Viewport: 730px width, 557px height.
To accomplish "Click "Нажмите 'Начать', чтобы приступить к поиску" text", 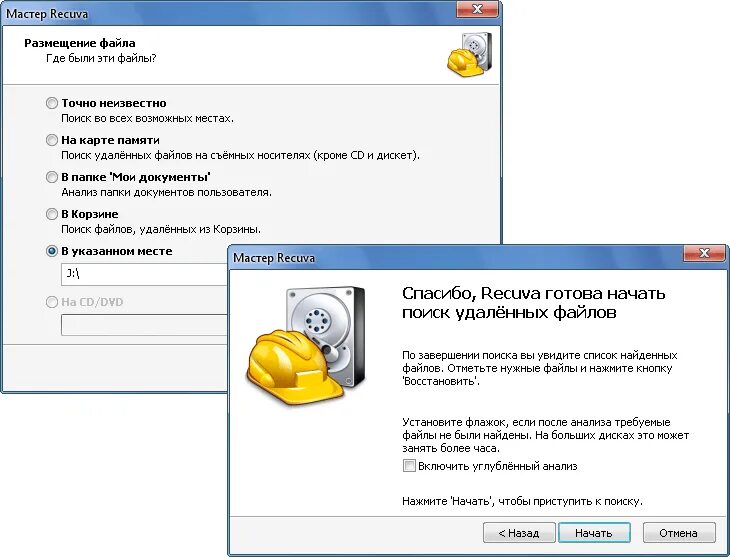I will pos(522,502).
